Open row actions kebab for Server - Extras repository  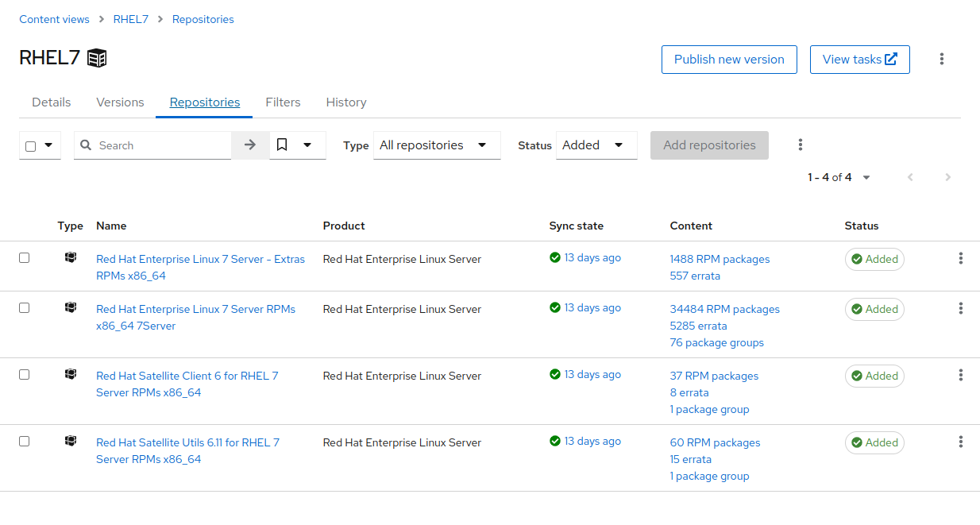point(961,258)
